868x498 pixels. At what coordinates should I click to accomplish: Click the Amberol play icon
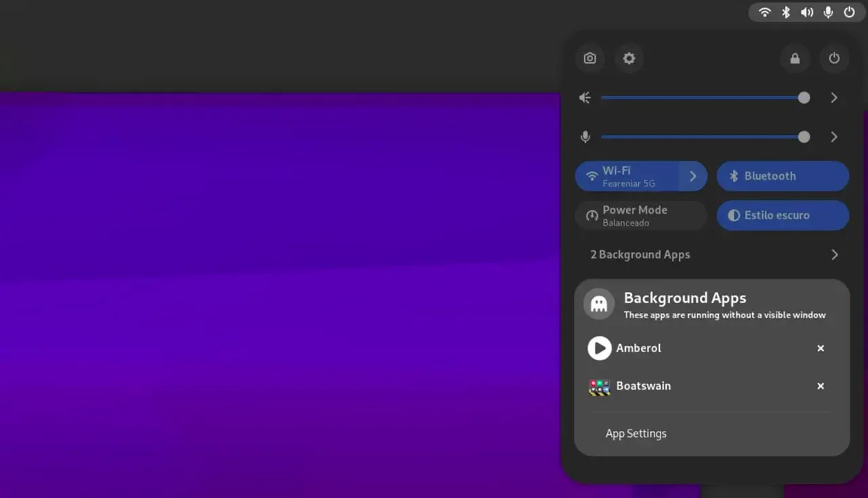click(599, 348)
